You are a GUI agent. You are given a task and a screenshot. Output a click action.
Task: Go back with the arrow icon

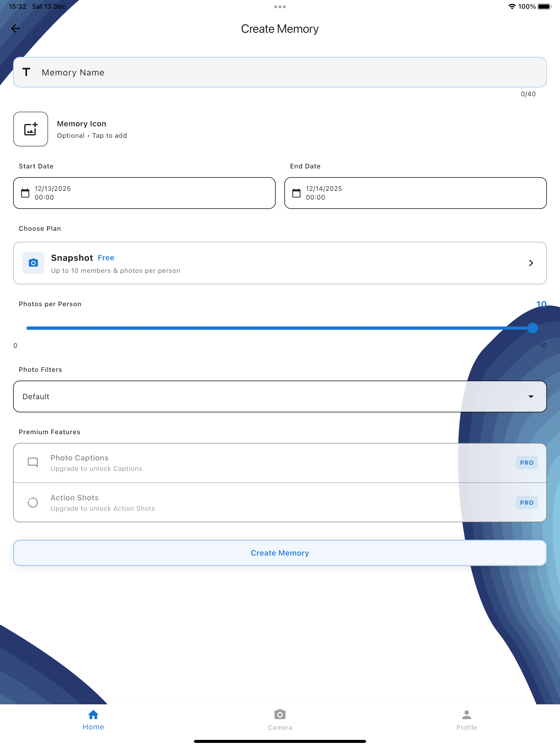click(x=16, y=29)
